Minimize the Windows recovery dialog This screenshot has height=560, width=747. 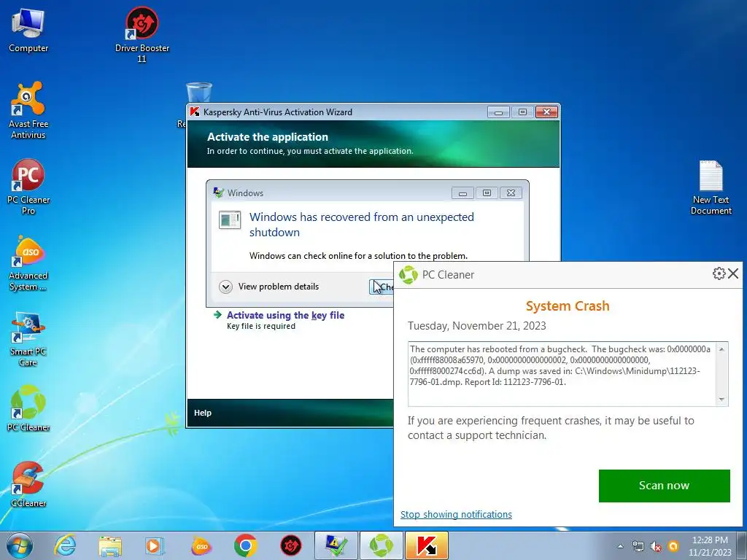(x=462, y=193)
